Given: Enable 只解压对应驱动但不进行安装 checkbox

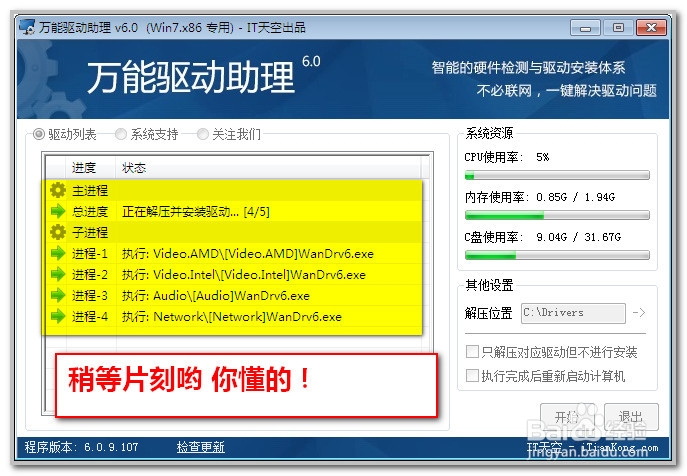Looking at the screenshot, I should point(472,352).
